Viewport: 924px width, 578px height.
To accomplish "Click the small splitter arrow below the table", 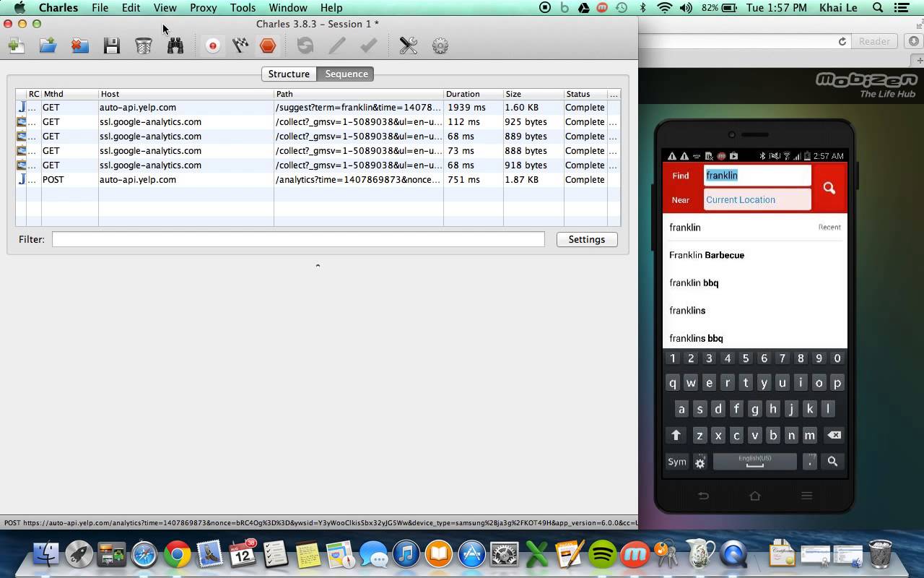I will pos(318,266).
